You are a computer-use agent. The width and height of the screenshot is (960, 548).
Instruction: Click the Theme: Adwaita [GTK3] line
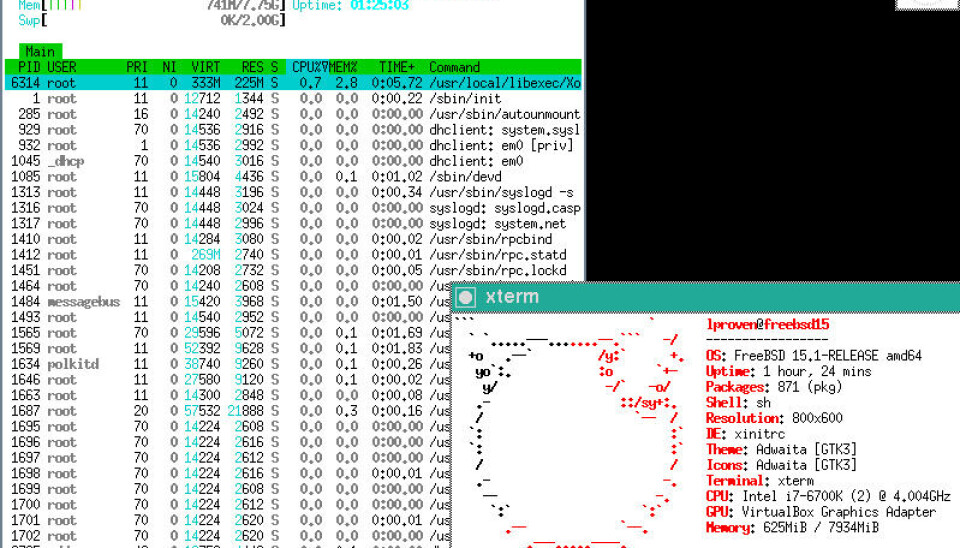[x=782, y=449]
